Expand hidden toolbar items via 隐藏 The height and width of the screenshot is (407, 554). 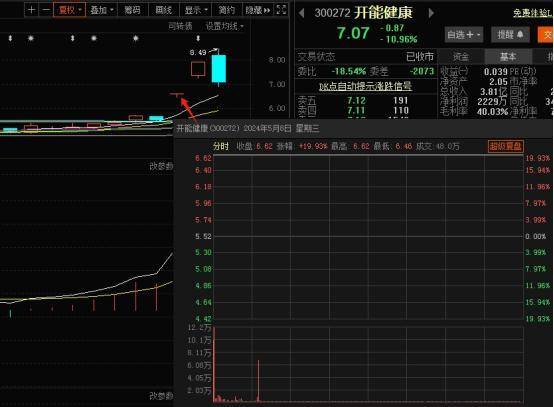[258, 10]
